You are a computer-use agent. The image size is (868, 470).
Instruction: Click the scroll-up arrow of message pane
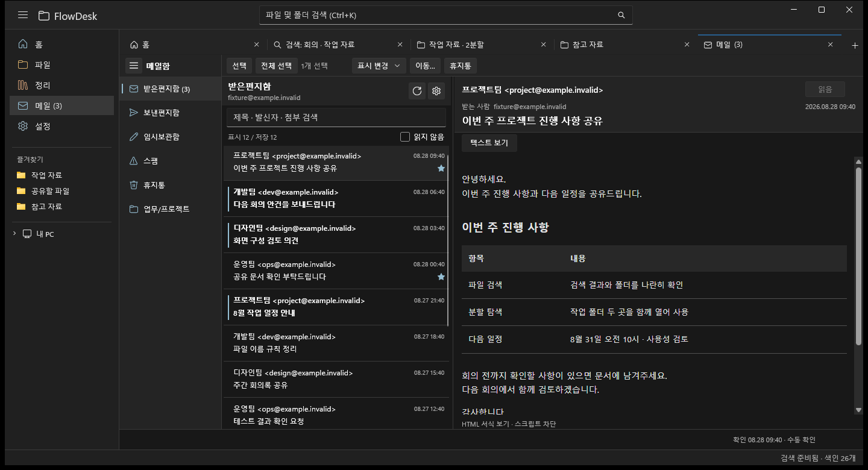coord(858,161)
